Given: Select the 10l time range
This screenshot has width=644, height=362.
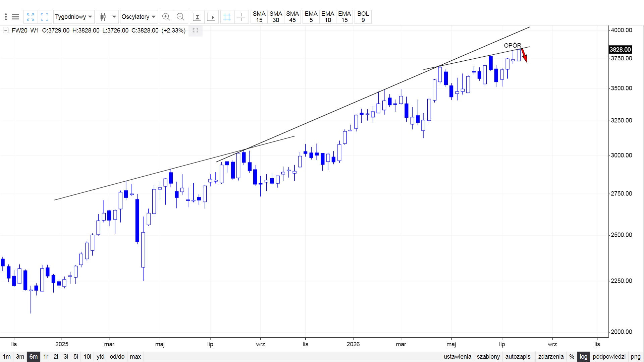Looking at the screenshot, I should point(88,357).
